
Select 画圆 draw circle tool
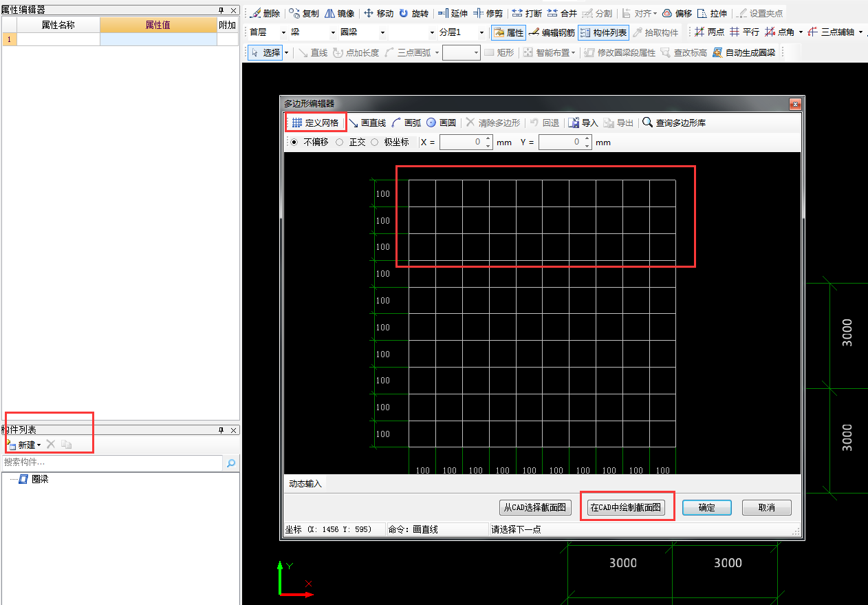[x=441, y=123]
